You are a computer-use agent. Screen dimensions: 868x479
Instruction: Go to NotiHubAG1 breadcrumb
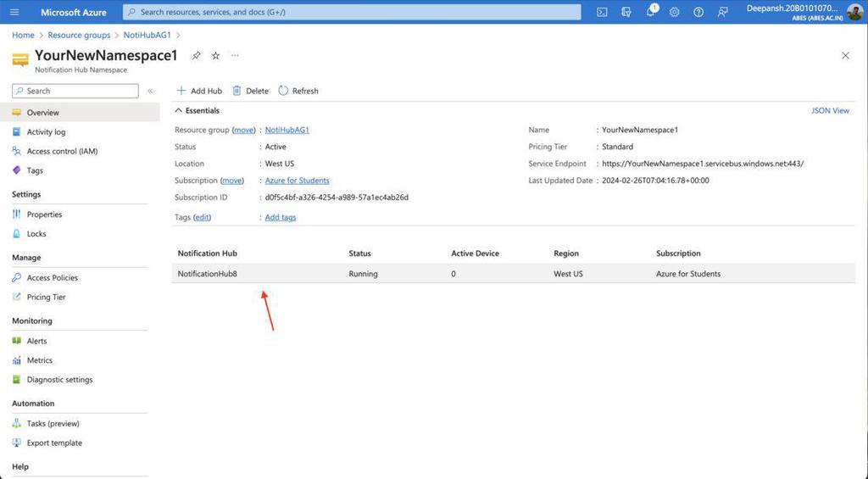click(x=147, y=35)
